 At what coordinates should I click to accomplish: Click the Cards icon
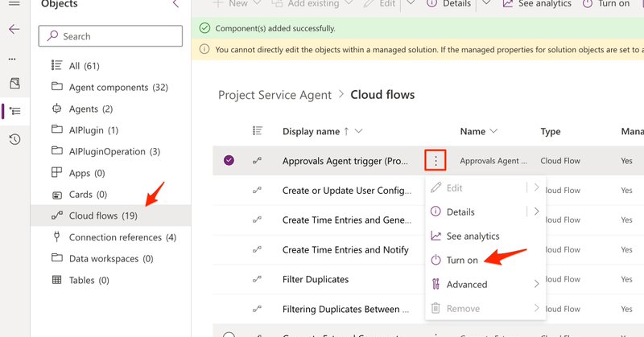[57, 195]
